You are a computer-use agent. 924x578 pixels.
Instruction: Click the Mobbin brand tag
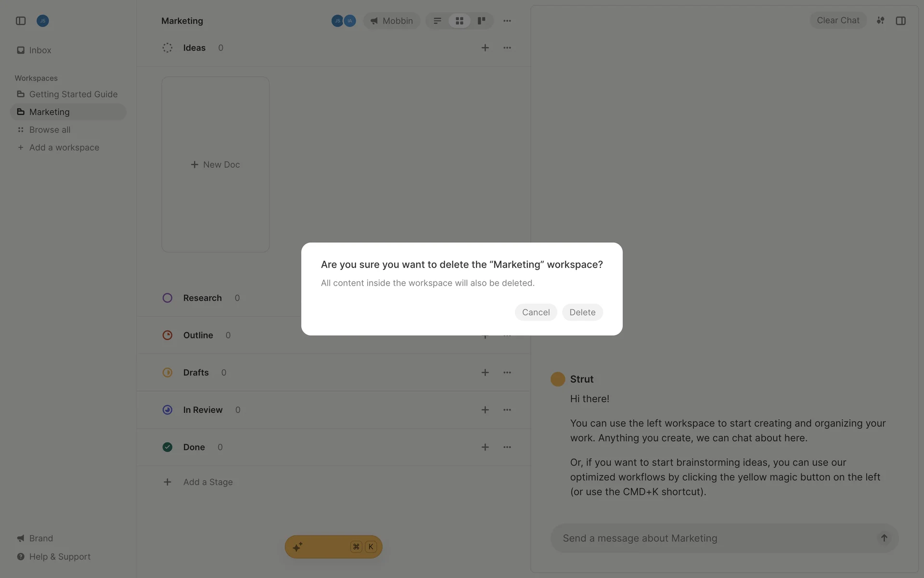tap(392, 21)
